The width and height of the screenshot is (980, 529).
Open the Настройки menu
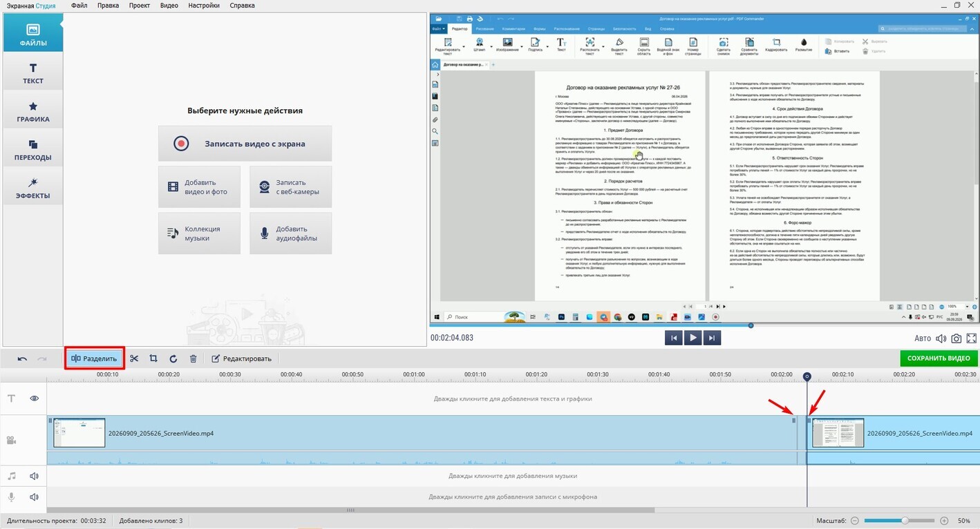(x=204, y=6)
